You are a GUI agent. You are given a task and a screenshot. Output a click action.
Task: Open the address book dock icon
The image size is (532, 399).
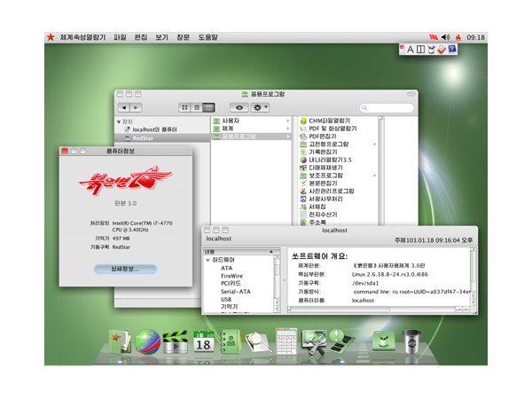(231, 342)
